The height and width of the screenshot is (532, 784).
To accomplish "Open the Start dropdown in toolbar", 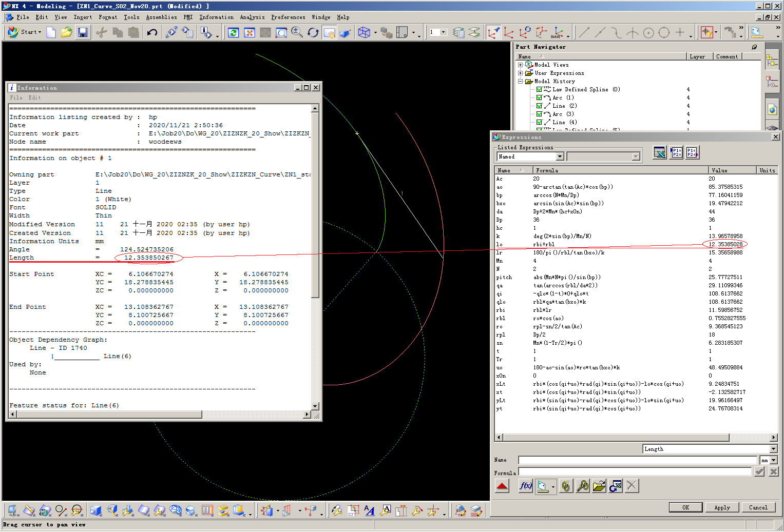I will 25,32.
